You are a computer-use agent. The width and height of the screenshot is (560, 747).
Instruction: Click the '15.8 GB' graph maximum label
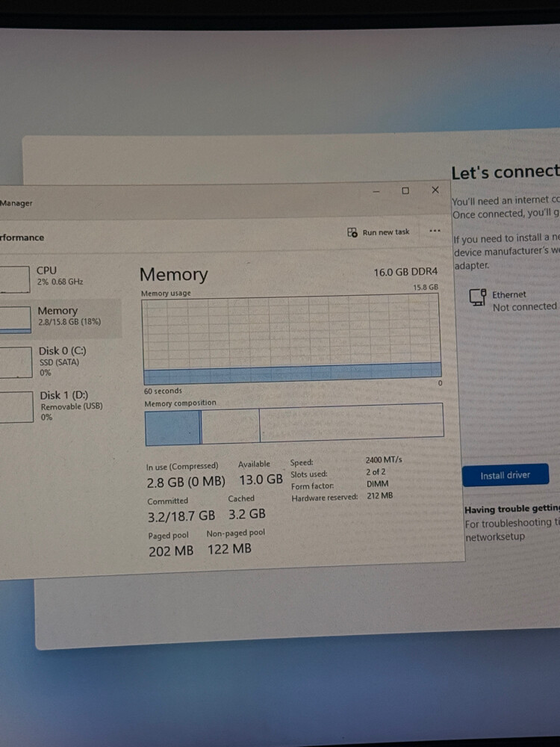426,288
